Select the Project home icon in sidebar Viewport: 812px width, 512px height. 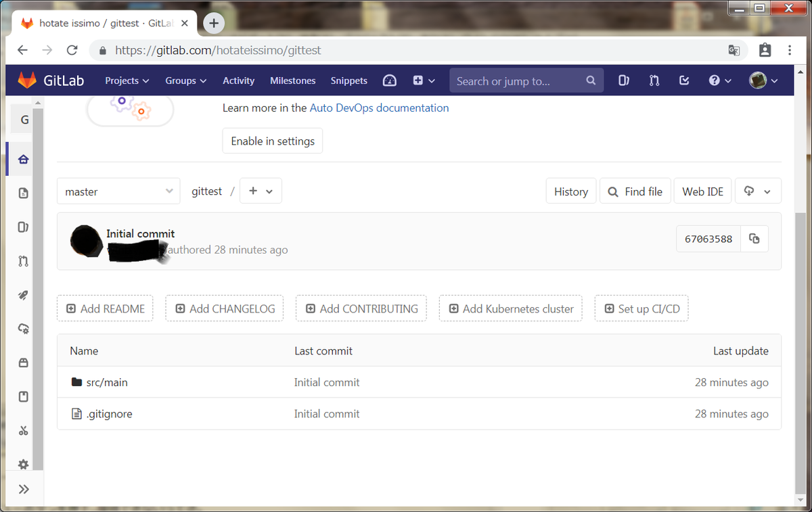(x=24, y=160)
